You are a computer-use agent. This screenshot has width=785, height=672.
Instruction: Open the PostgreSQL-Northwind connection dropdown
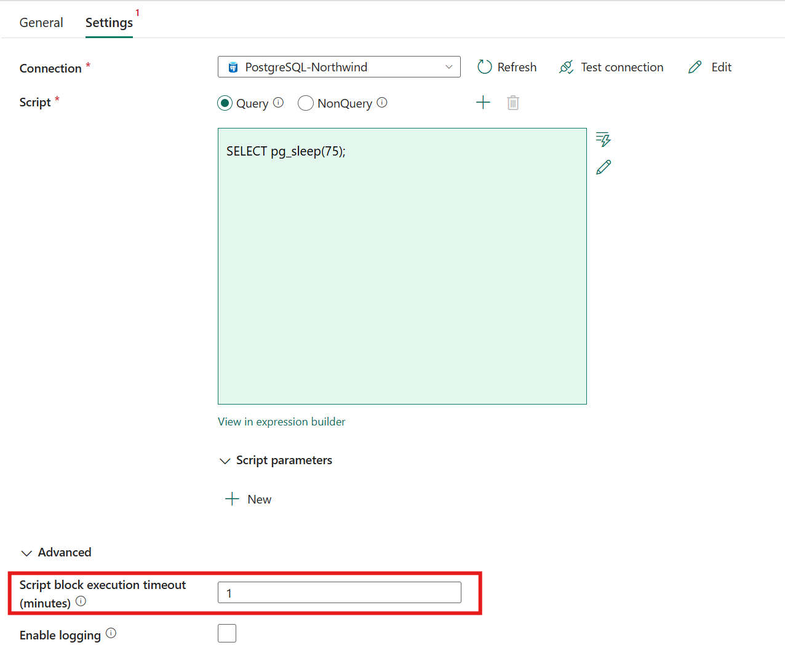click(339, 67)
